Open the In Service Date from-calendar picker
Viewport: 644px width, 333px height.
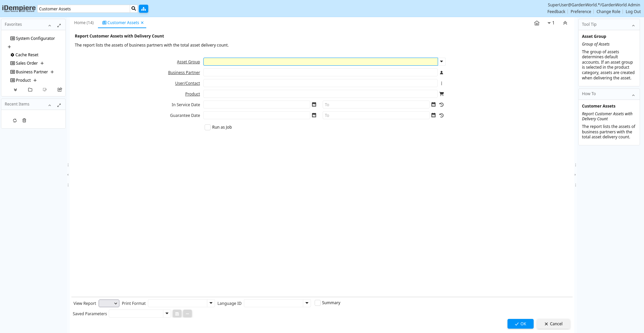click(314, 105)
